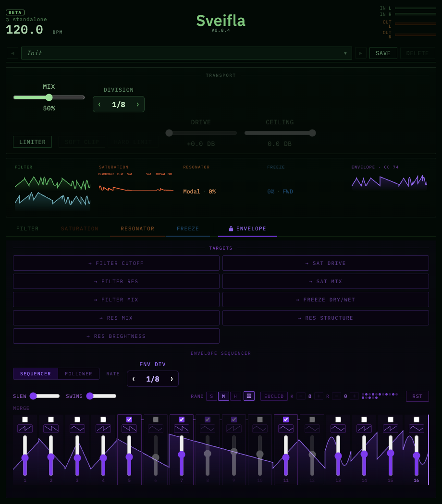Screen dimensions: 442x504
Task: Click the Swing slider
Action: pyautogui.click(x=101, y=396)
